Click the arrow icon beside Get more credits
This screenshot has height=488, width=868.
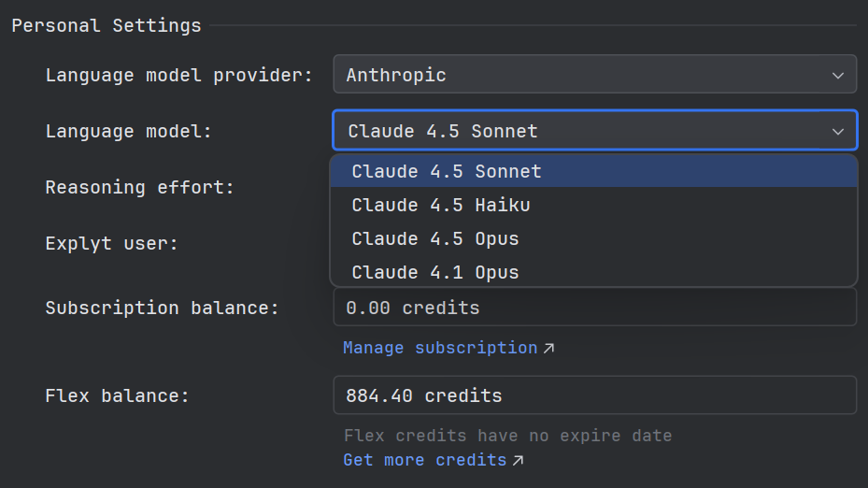[x=519, y=461]
